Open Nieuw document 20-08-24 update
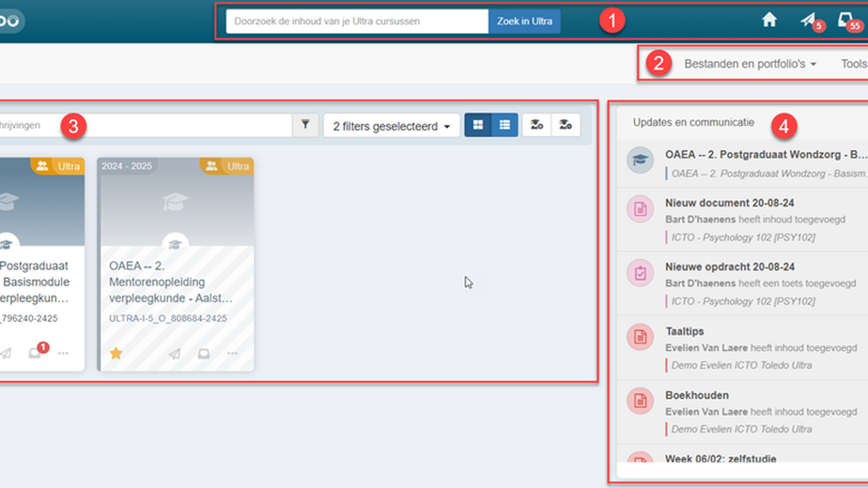Viewport: 868px width, 488px height. 730,203
